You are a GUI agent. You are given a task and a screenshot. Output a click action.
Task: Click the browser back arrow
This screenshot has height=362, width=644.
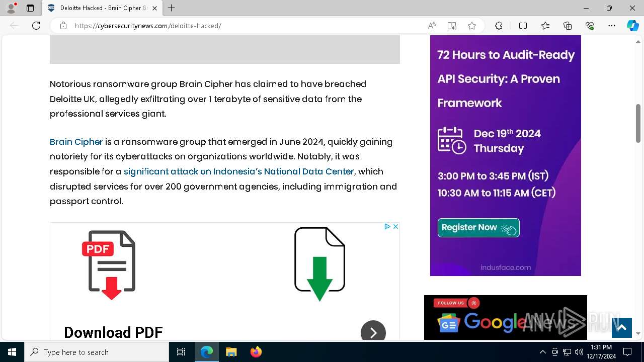pyautogui.click(x=14, y=26)
